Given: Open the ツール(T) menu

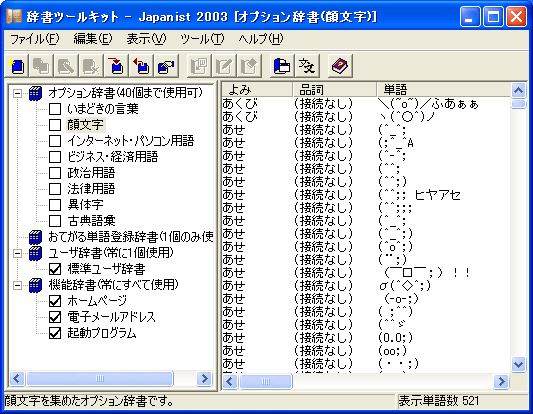Looking at the screenshot, I should pyautogui.click(x=202, y=39).
